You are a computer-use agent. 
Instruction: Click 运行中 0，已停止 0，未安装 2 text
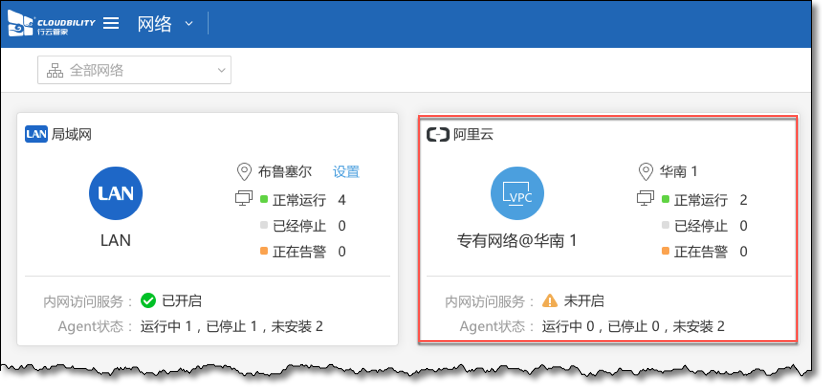[x=633, y=327]
